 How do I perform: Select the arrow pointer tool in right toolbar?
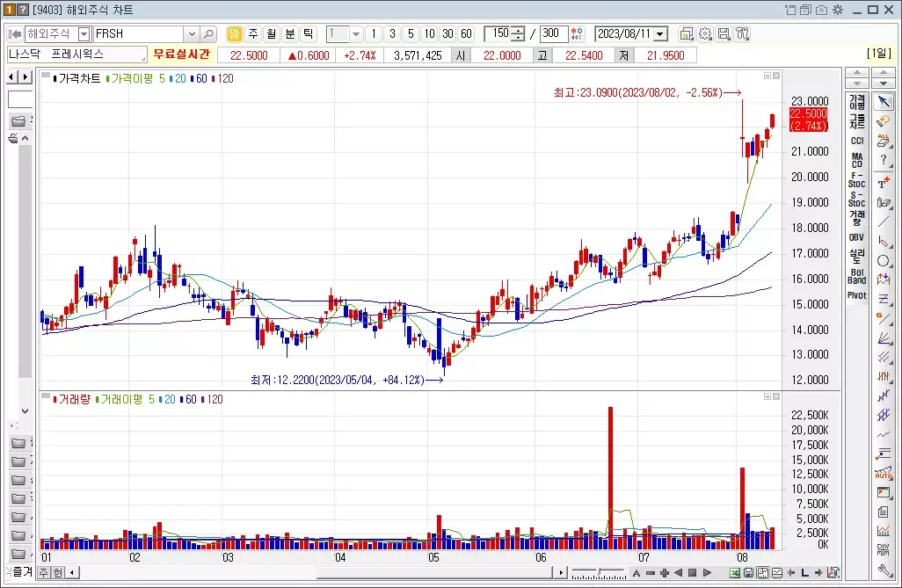[884, 102]
